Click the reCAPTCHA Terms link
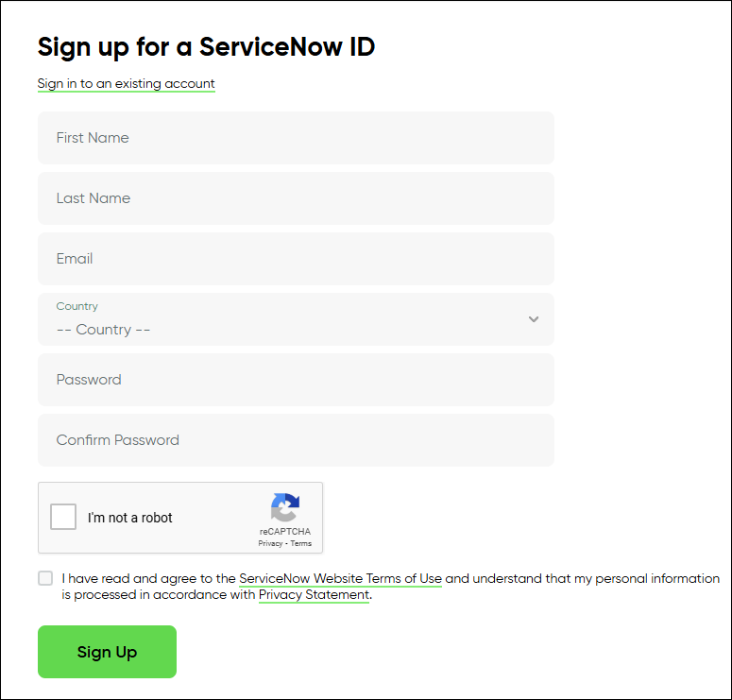 (300, 544)
